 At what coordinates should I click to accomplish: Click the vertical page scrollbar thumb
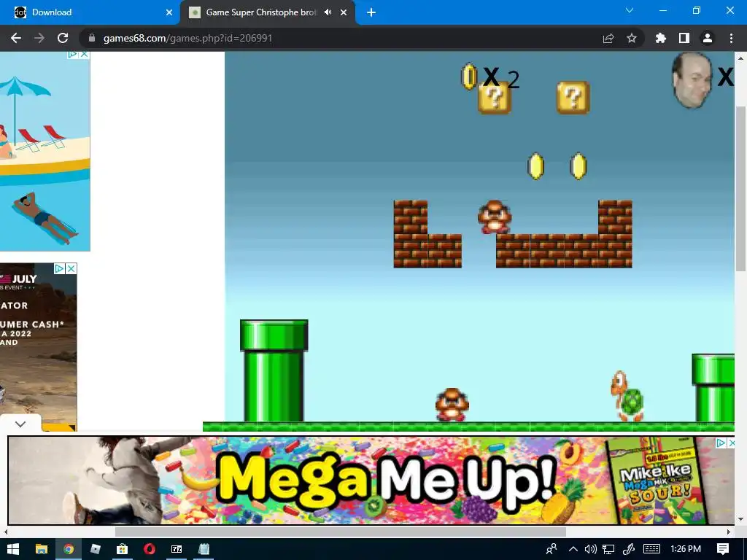coord(740,188)
